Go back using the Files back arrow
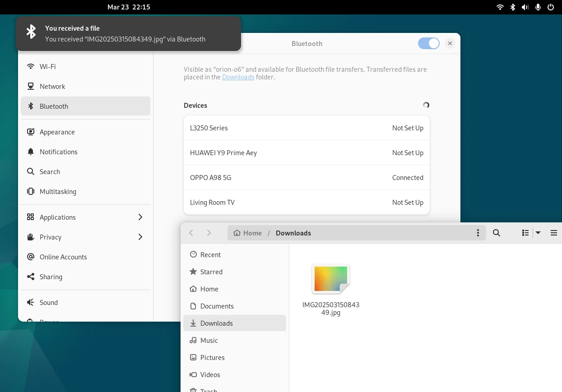Image resolution: width=562 pixels, height=392 pixels. [x=191, y=233]
